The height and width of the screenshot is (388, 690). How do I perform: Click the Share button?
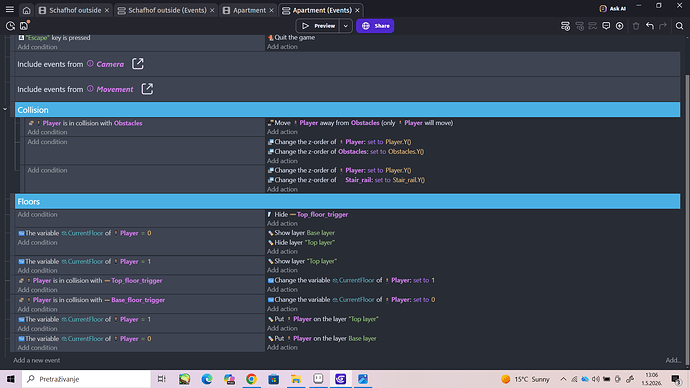[x=375, y=26]
